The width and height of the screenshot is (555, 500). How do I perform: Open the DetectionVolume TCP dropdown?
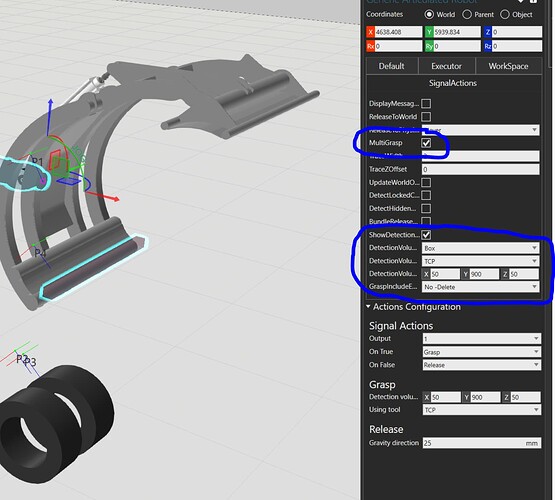(x=480, y=261)
